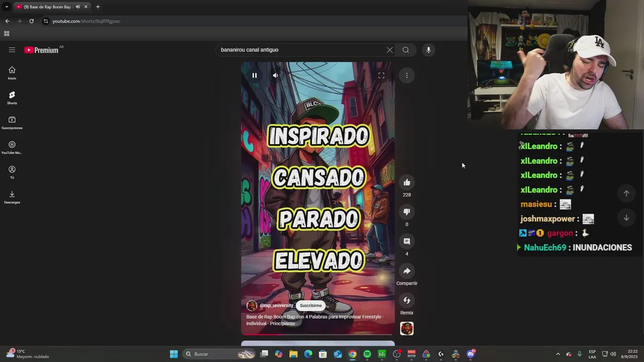Open the Tú section in sidebar
The image size is (644, 362).
point(12,172)
